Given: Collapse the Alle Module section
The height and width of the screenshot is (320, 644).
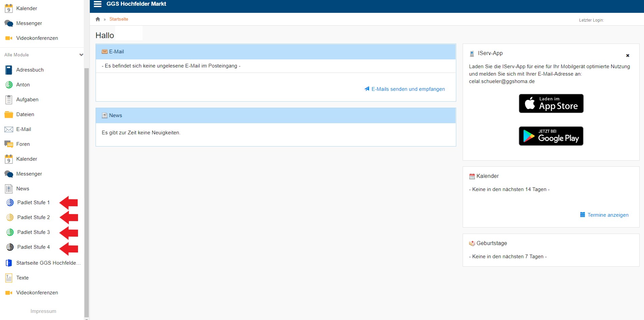Looking at the screenshot, I should pyautogui.click(x=81, y=55).
